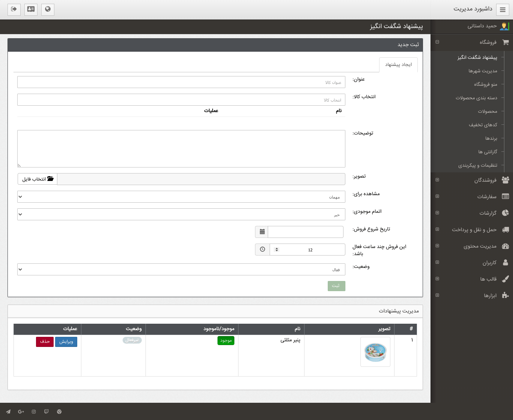Viewport: 513px width, 420px height.
Task: Click the clock icon next to hours field
Action: (x=262, y=250)
